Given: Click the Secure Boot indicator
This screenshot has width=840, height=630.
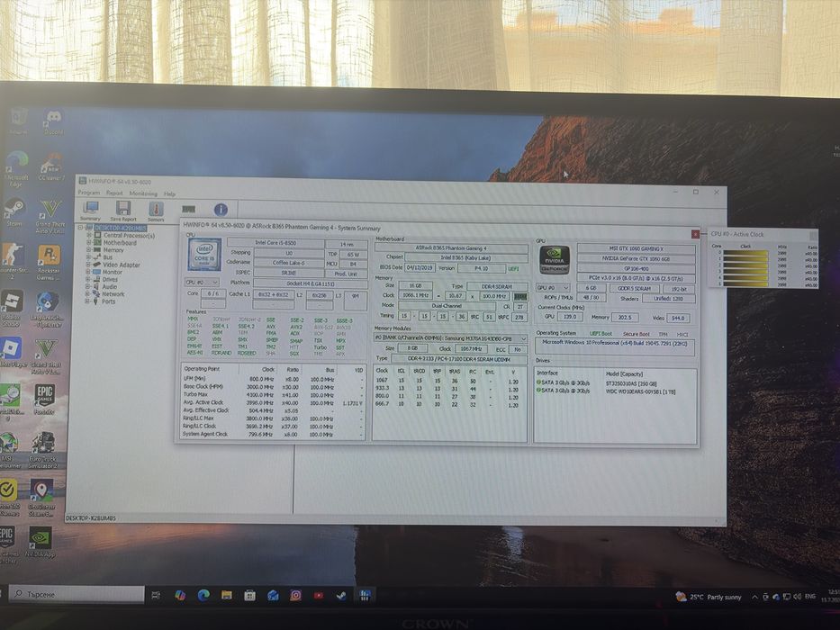Looking at the screenshot, I should 636,334.
